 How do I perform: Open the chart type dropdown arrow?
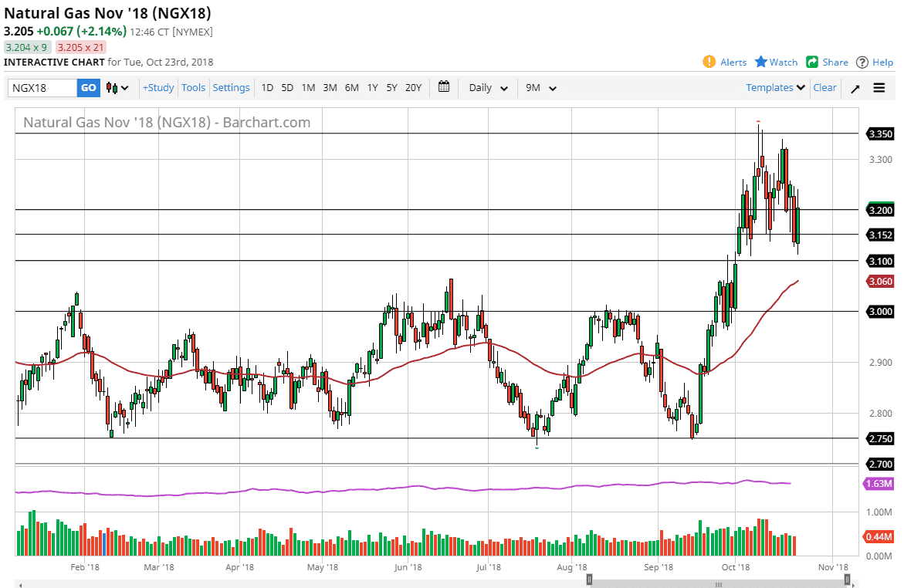coord(124,88)
